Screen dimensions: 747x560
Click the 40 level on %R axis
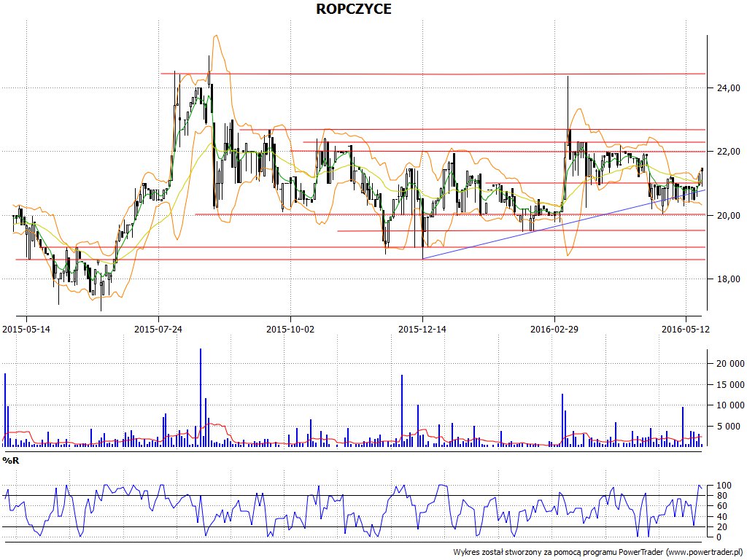coord(722,517)
